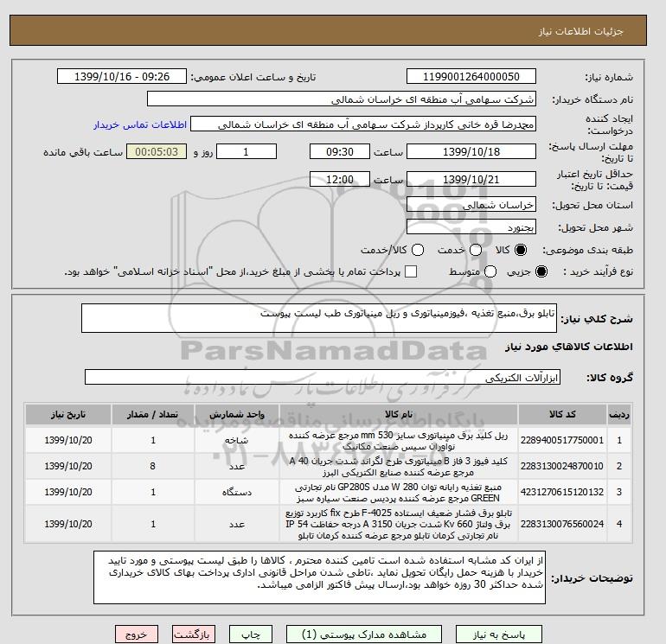Screen dimensions: 666x644
Task: Select the کالا/خدمت radio button
Action: coord(418,250)
